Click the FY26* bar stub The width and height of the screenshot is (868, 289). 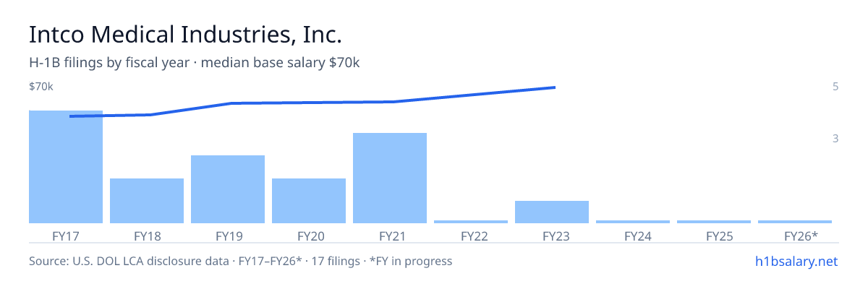pyautogui.click(x=795, y=222)
